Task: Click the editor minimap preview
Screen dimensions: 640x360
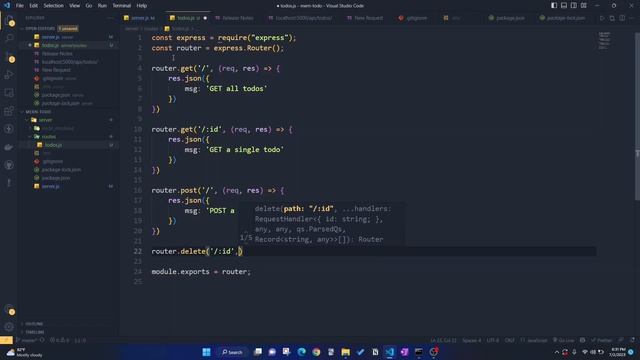Action: pyautogui.click(x=605, y=41)
